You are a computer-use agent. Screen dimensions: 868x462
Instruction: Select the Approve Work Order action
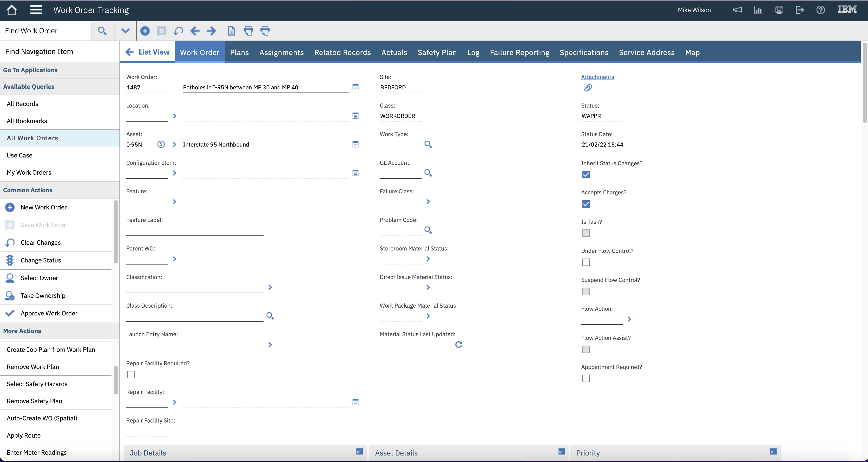49,313
